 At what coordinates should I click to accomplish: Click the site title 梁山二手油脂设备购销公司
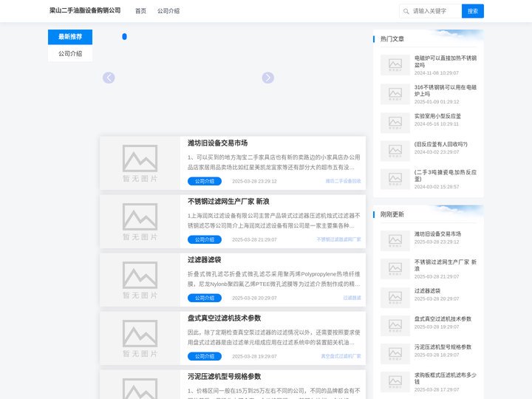coord(85,10)
